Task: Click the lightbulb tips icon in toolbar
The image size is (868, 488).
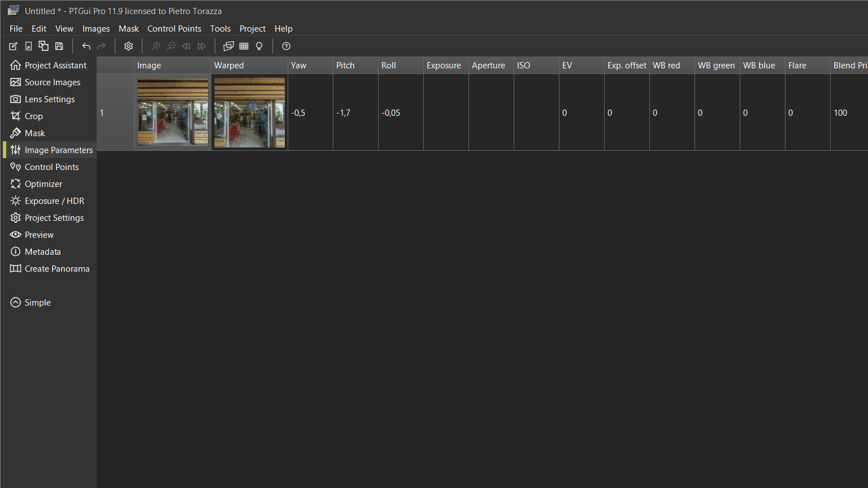Action: coord(259,46)
